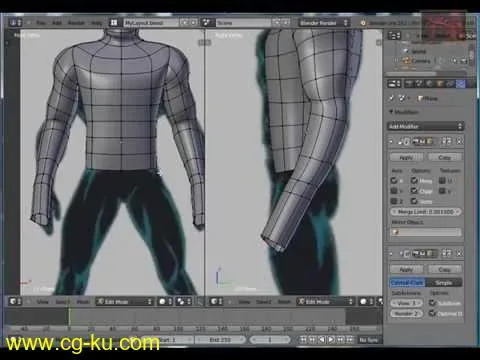Switch to Object Constraints properties tab
The width and height of the screenshot is (480, 360).
coord(450,84)
